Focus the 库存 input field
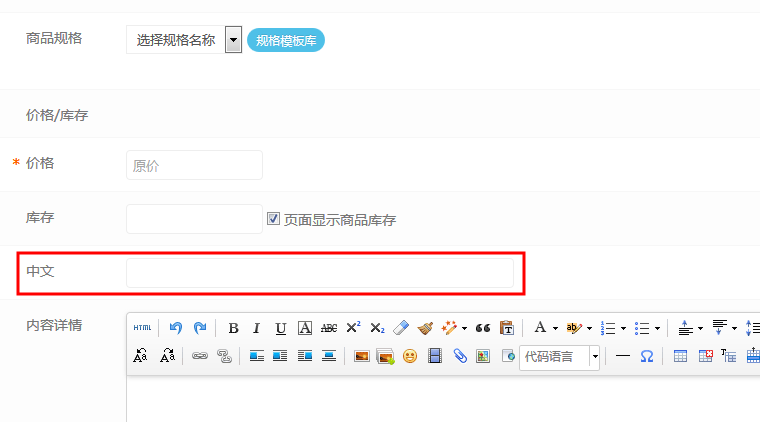 [x=194, y=219]
